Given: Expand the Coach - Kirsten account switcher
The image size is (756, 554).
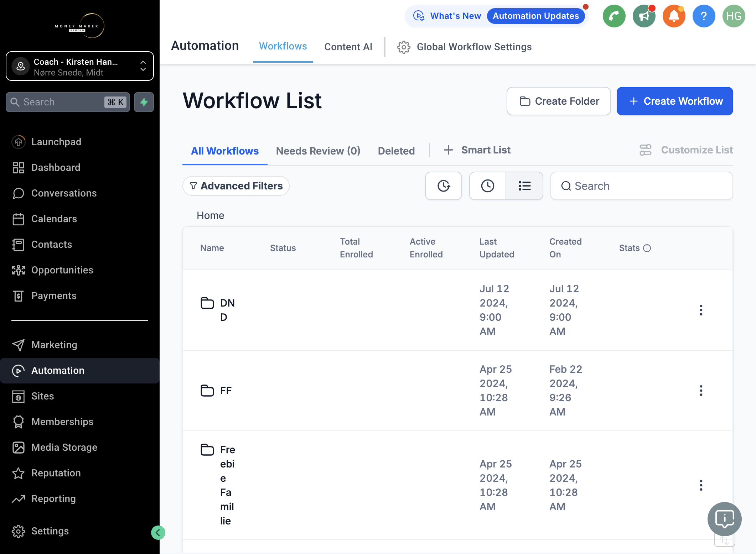Looking at the screenshot, I should point(80,66).
